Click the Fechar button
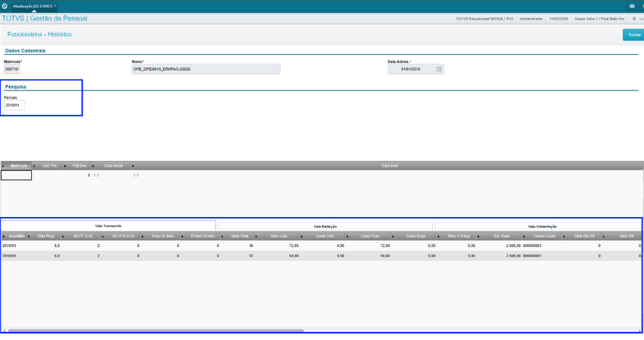644x340 pixels. tap(634, 35)
